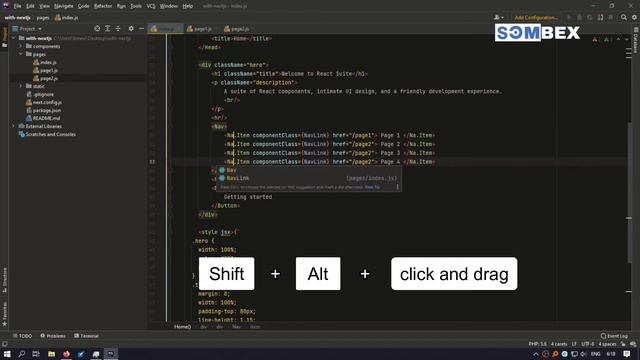Click UTF-8 encoding in status bar
Viewport: 640px width, 360px height.
(x=587, y=344)
